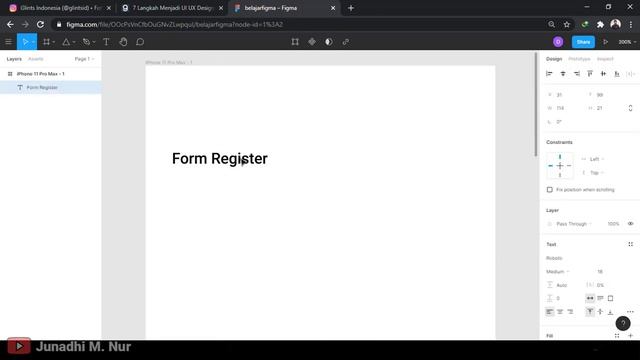Select the Comment tool
This screenshot has width=640, height=360.
point(140,42)
